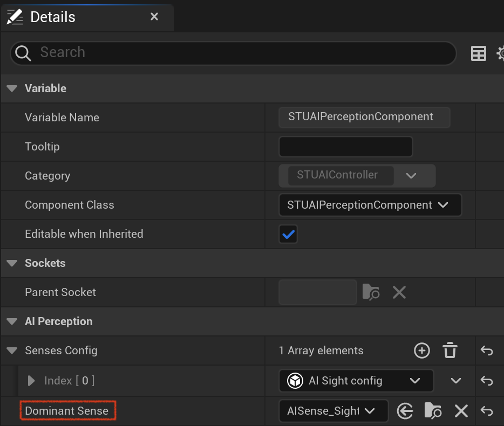Close the Details tab
The height and width of the screenshot is (426, 504).
154,17
